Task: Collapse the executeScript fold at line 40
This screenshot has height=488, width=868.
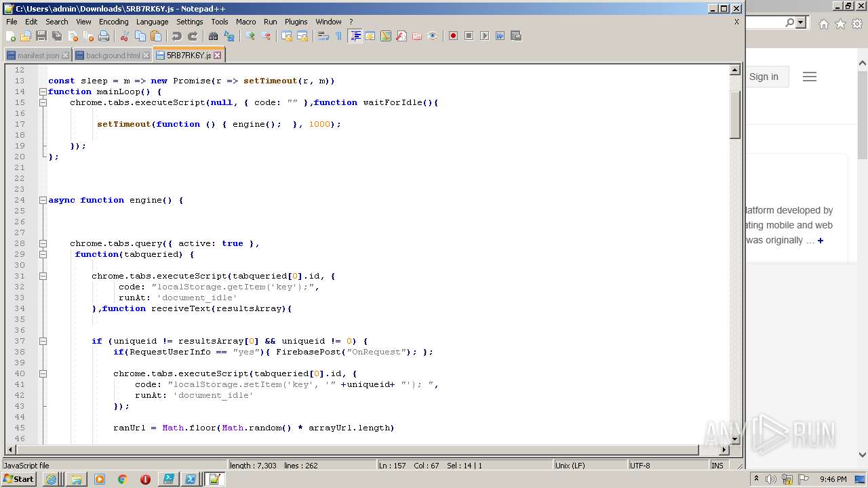Action: (43, 373)
